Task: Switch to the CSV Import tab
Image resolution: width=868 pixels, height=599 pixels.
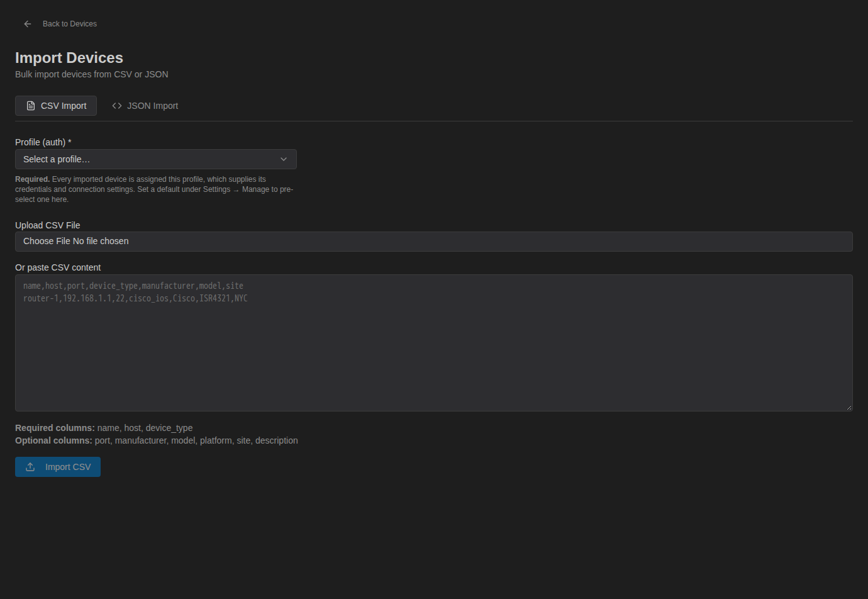Action: click(x=56, y=106)
